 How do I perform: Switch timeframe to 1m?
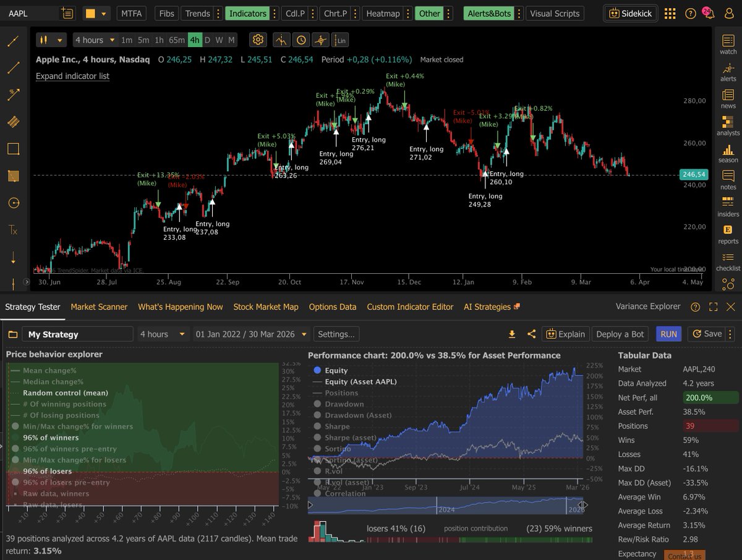127,40
